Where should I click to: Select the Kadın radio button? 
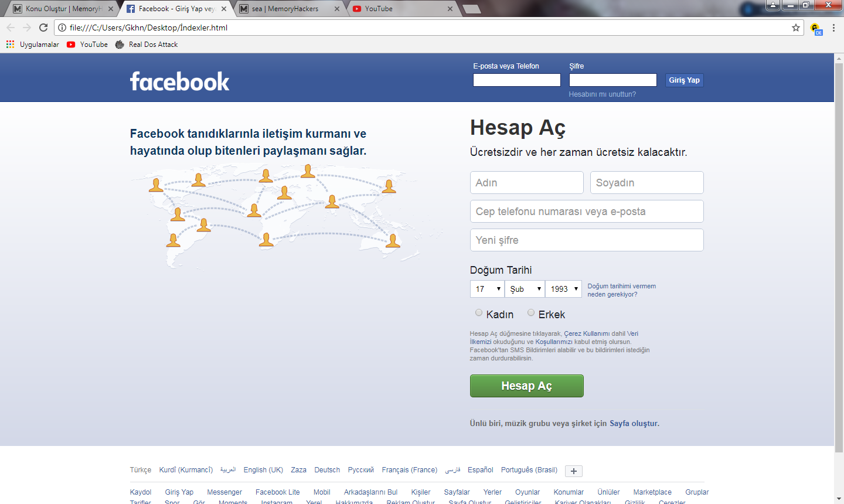[479, 313]
